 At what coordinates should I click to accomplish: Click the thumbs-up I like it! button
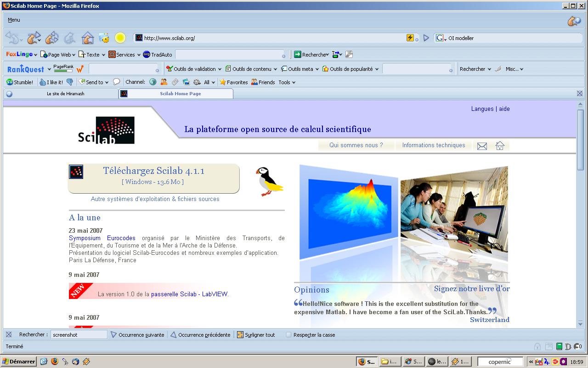point(51,82)
